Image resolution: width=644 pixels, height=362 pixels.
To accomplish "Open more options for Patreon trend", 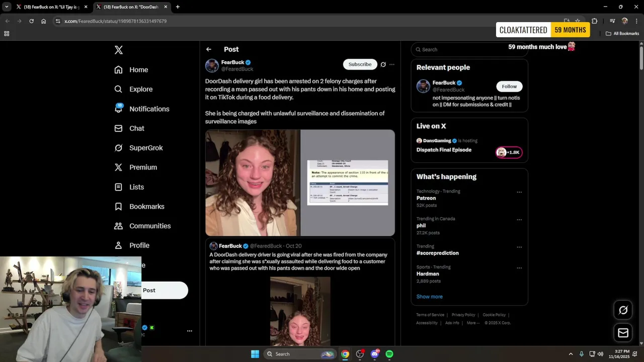I will [x=519, y=192].
